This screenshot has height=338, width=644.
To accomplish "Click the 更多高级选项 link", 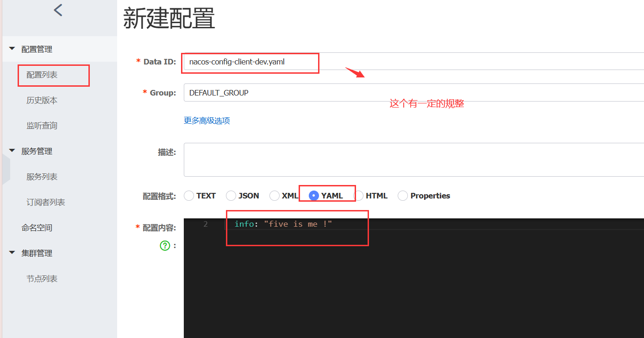I will click(x=207, y=121).
